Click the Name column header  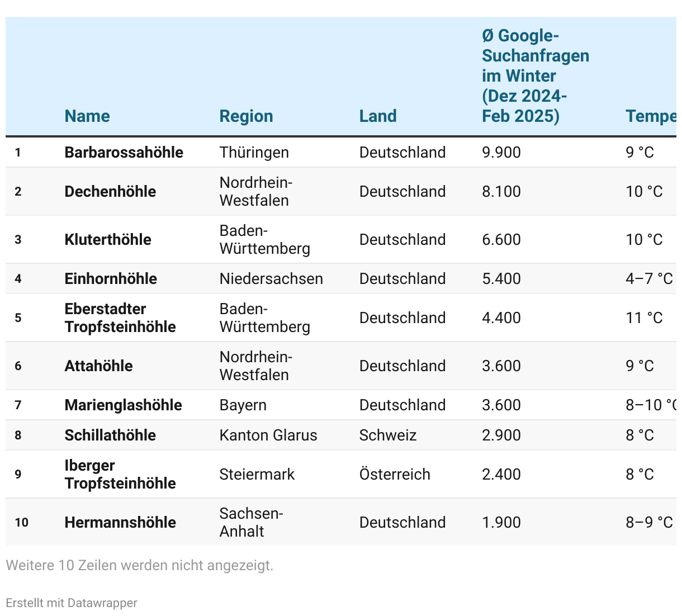tap(87, 116)
